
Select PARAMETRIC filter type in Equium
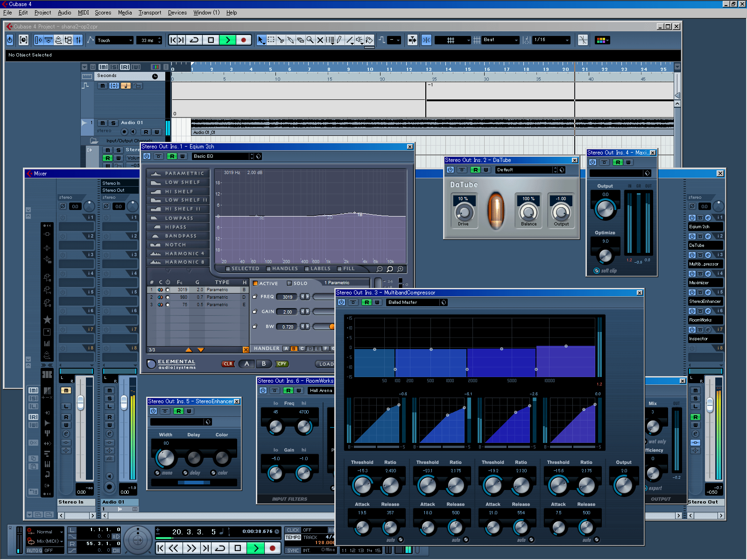(178, 173)
